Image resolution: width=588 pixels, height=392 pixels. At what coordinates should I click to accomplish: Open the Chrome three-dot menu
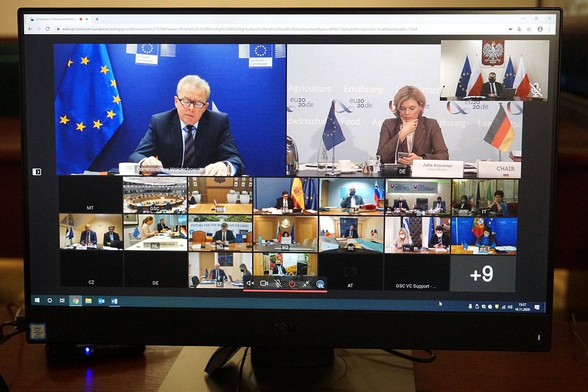(549, 29)
